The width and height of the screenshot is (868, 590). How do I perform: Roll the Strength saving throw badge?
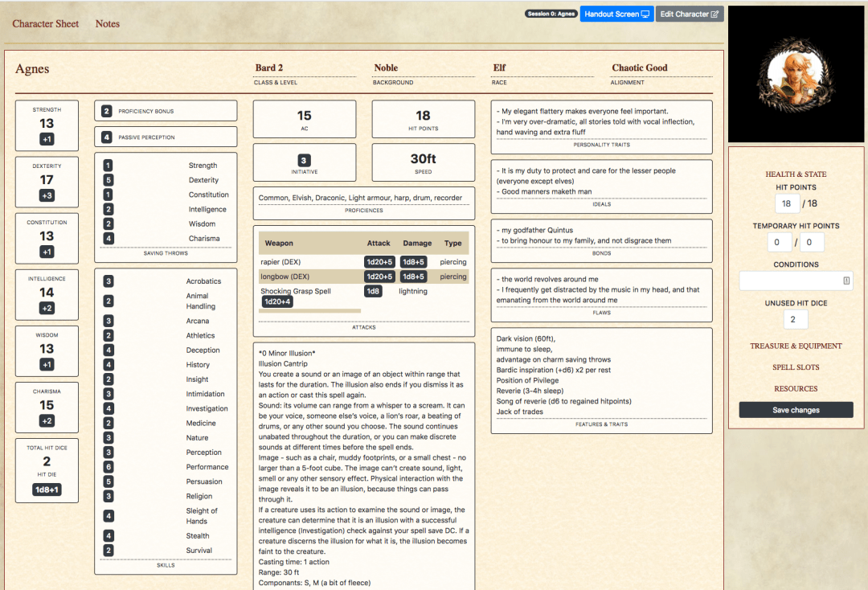click(x=108, y=166)
